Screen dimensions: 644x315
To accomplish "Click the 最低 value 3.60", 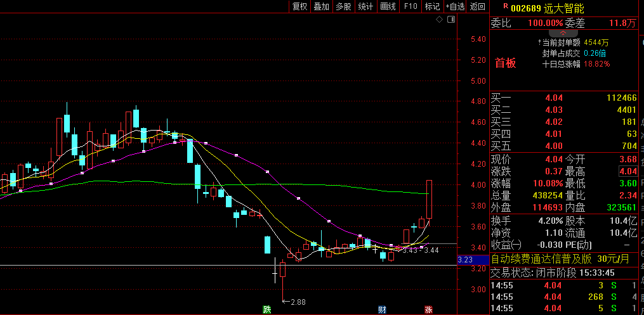I will [x=628, y=183].
